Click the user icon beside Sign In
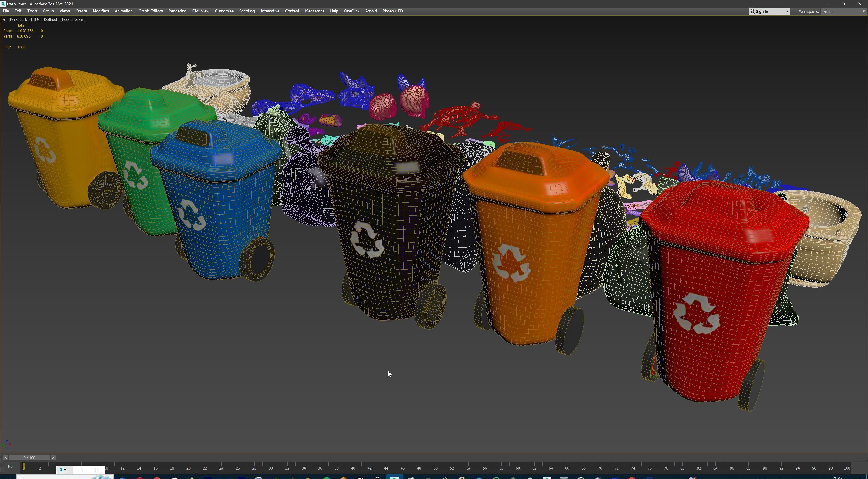868x479 pixels. click(752, 12)
